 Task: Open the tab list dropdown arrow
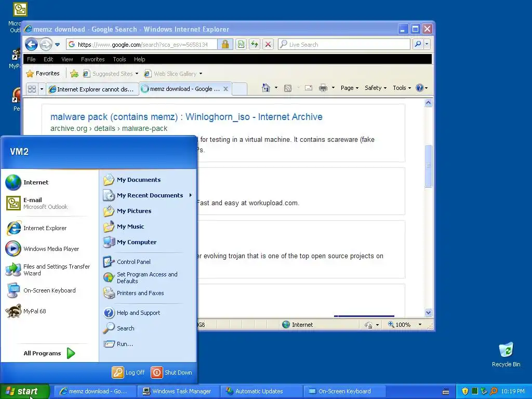(x=42, y=89)
